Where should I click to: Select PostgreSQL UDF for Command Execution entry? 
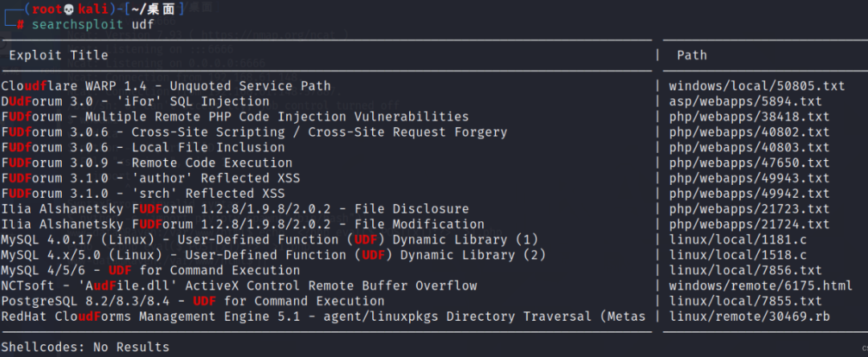[x=193, y=301]
